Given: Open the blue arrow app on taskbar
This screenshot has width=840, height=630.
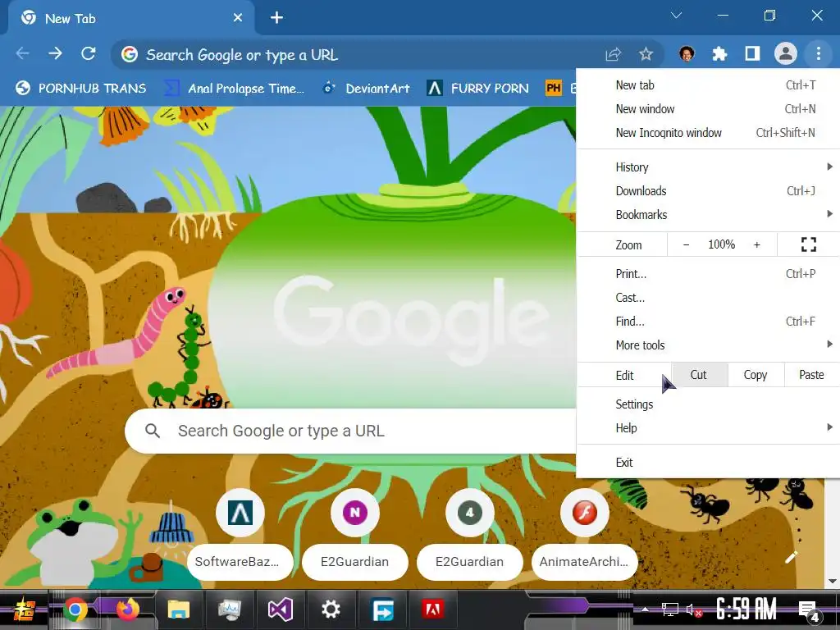Looking at the screenshot, I should [382, 609].
